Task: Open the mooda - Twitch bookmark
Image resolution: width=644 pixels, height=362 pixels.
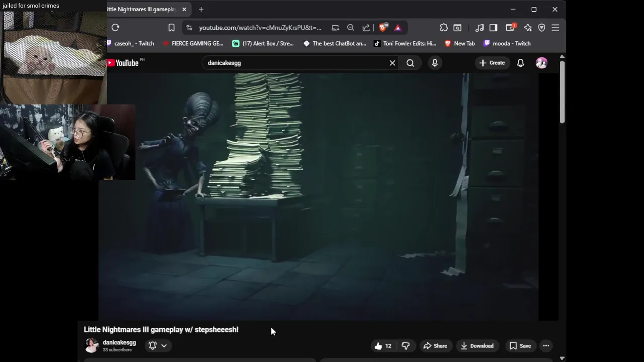Action: [x=507, y=44]
